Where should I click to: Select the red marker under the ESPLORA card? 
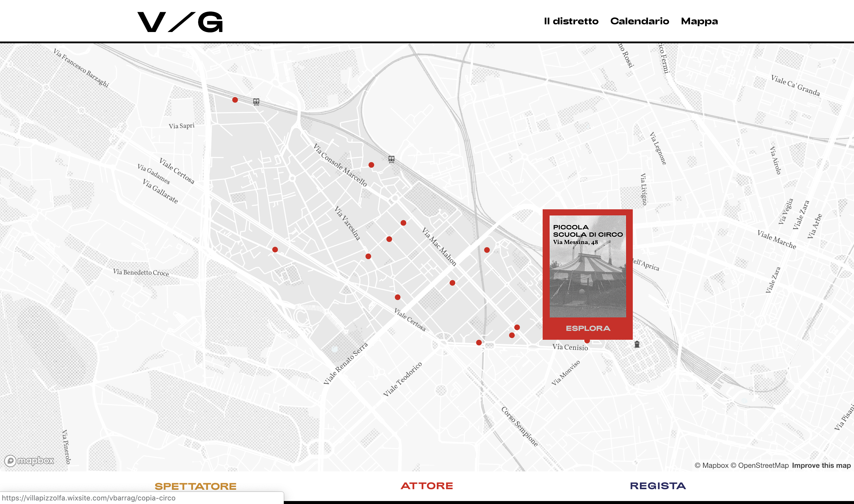coord(587,341)
